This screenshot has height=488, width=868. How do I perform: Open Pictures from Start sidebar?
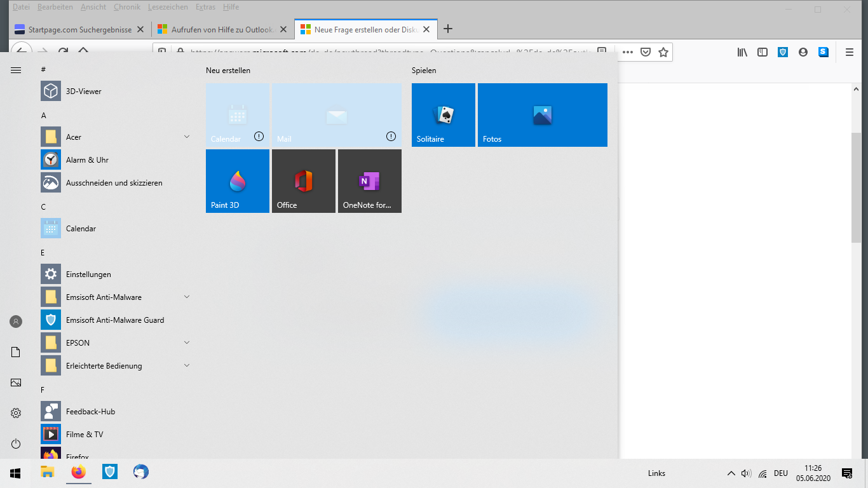(x=16, y=383)
